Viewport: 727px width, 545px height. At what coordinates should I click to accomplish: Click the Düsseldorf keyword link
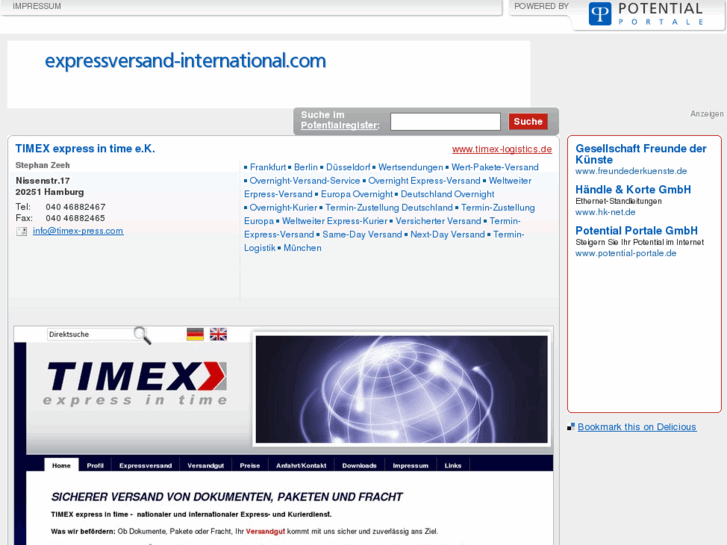click(x=348, y=167)
